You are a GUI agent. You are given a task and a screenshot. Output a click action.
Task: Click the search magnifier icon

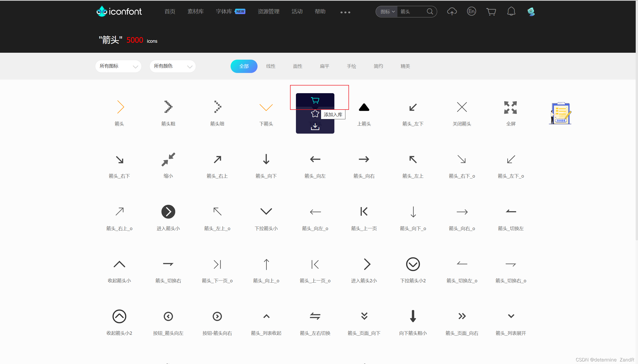coord(430,12)
